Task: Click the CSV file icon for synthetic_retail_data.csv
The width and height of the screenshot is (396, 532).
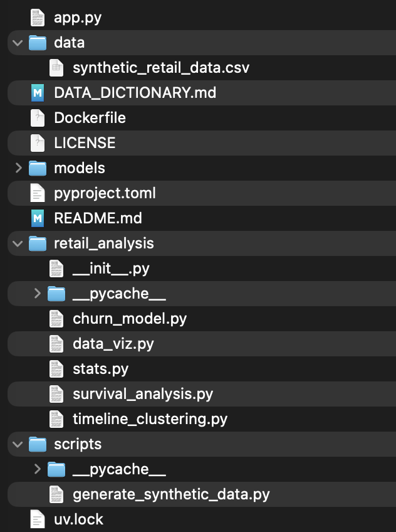Action: tap(57, 68)
